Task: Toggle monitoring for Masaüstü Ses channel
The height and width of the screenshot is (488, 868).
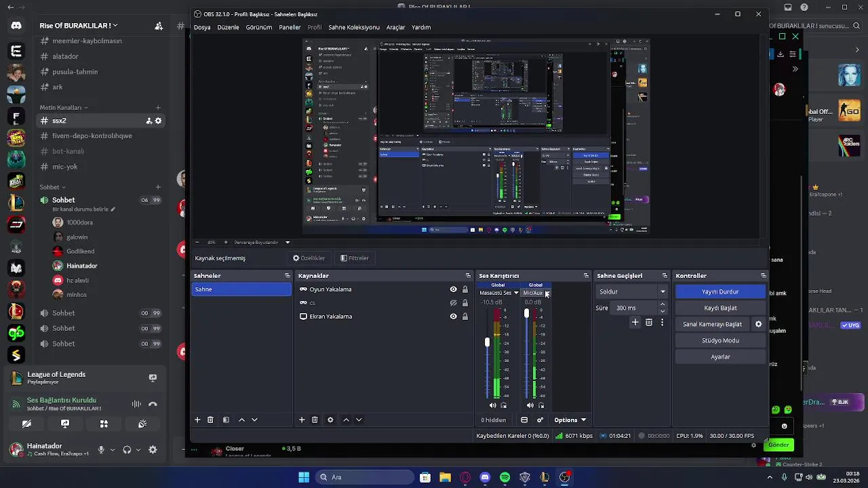Action: [x=503, y=405]
